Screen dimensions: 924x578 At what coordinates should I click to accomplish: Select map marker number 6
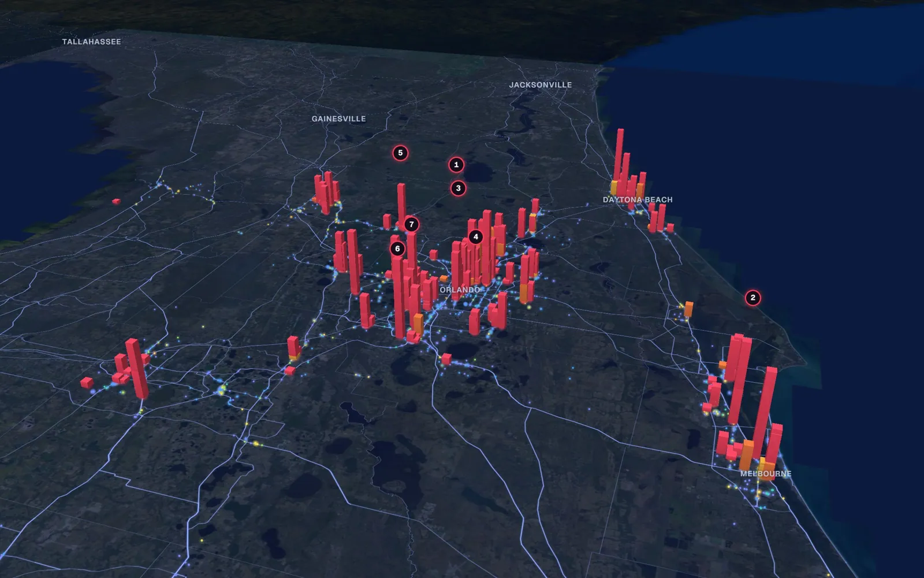[x=397, y=249]
